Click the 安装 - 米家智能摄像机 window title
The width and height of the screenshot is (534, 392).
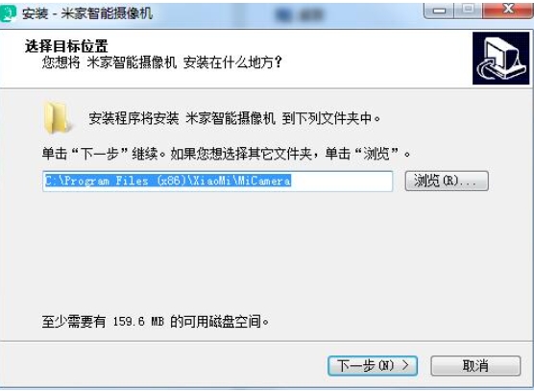click(87, 14)
